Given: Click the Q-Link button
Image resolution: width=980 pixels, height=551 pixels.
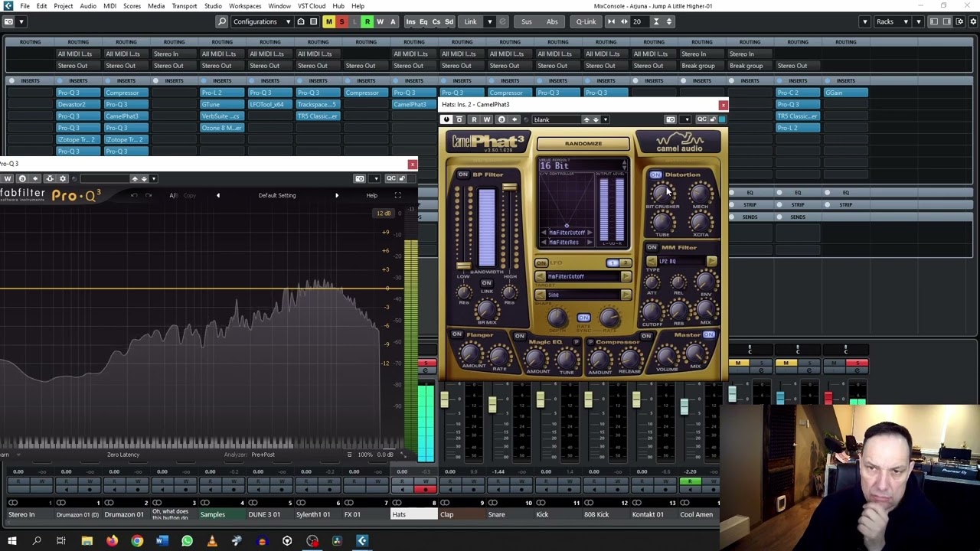Looking at the screenshot, I should coord(586,21).
